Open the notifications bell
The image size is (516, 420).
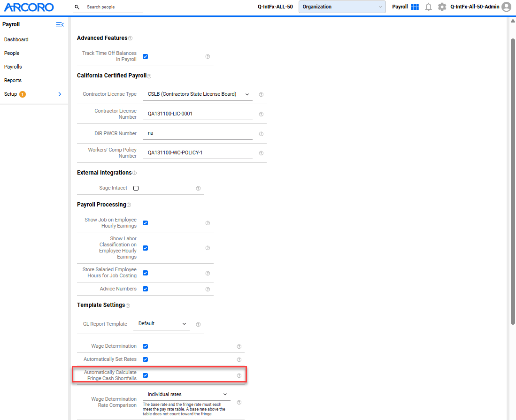[428, 7]
